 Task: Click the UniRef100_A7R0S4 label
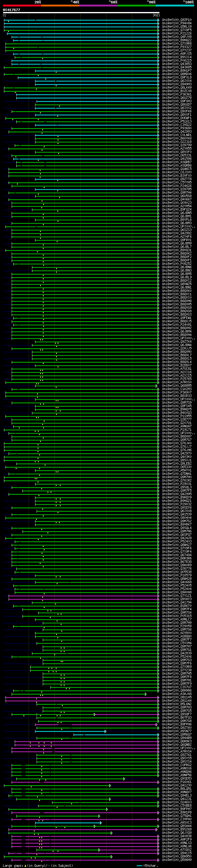click(177, 751)
